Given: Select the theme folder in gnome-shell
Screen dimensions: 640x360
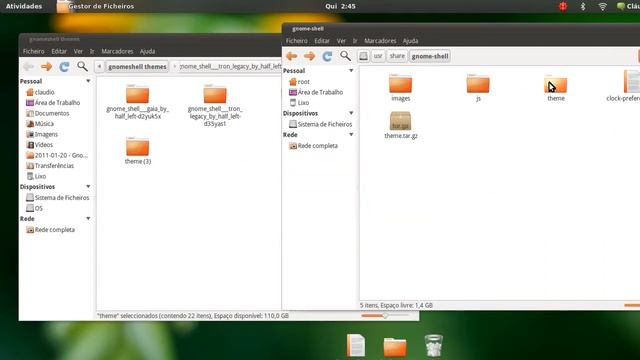Looking at the screenshot, I should click(556, 88).
